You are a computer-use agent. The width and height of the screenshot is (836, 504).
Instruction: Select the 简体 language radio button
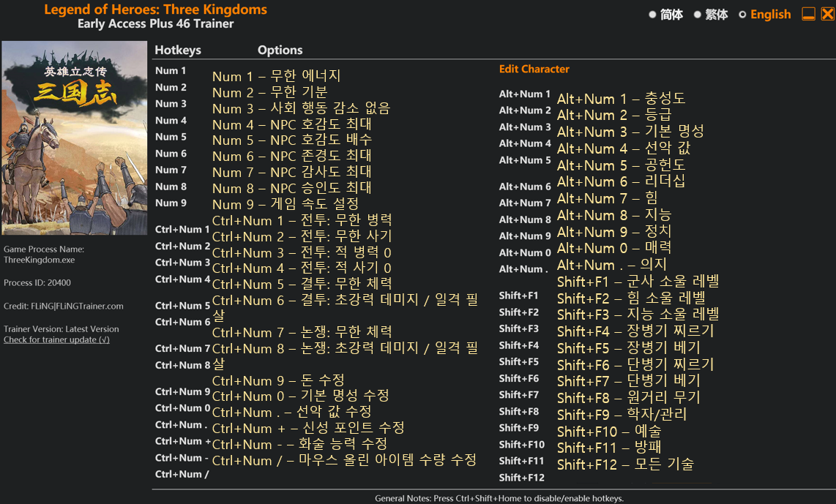[x=652, y=15]
